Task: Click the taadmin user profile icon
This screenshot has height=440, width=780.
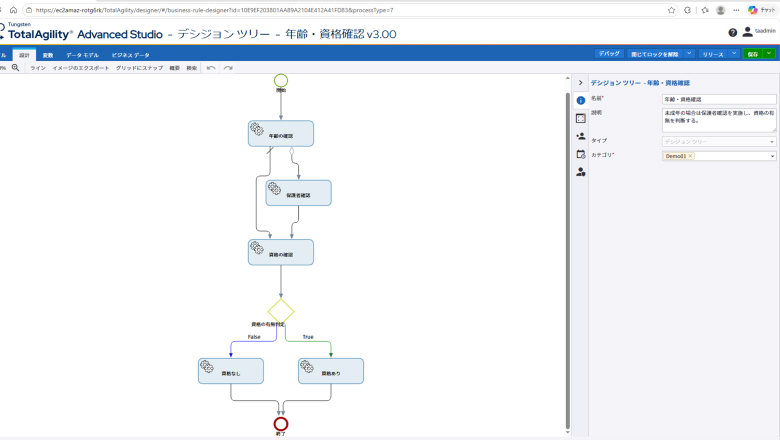Action: [x=747, y=32]
